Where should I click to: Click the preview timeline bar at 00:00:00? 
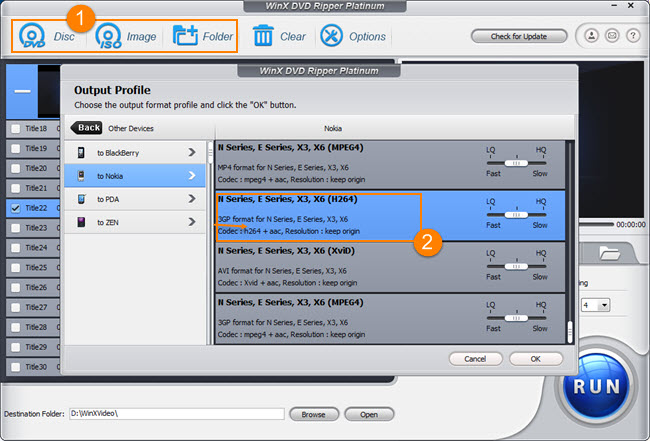point(596,224)
